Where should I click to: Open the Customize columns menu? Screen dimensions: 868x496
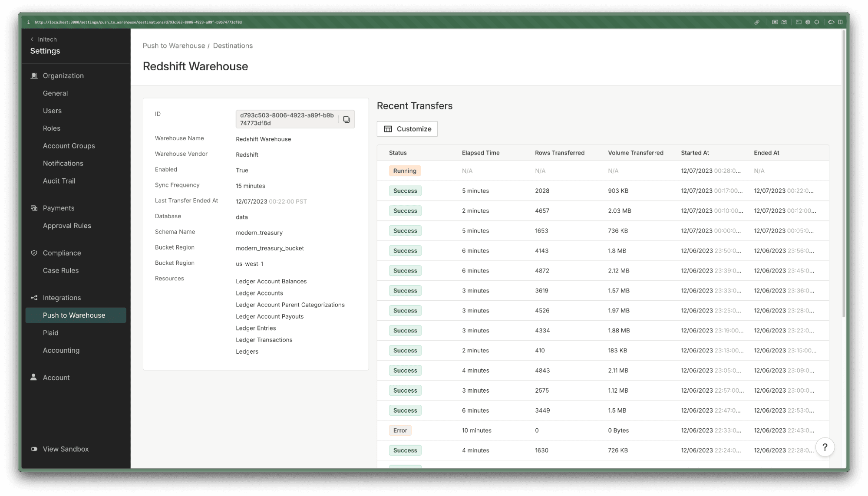coord(407,129)
